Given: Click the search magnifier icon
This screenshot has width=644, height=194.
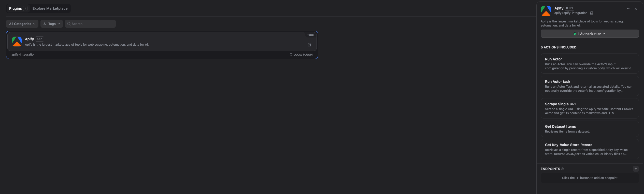Looking at the screenshot, I should pos(69,23).
